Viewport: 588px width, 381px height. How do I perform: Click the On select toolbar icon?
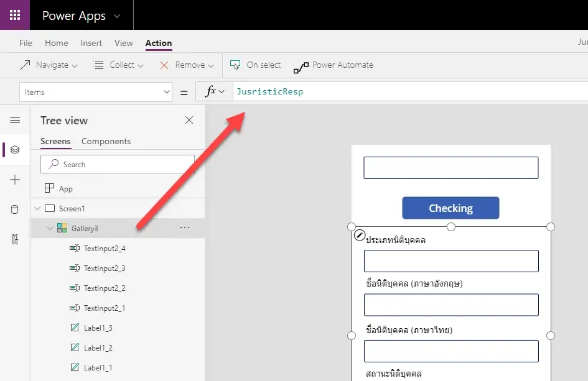click(x=235, y=65)
